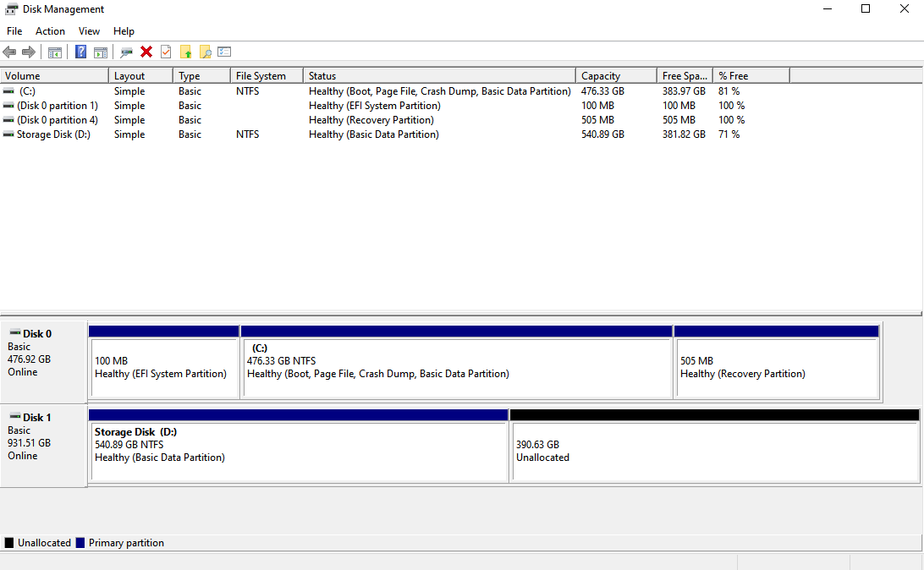Click the "Primary partition" legend label
The width and height of the screenshot is (924, 570).
(126, 543)
